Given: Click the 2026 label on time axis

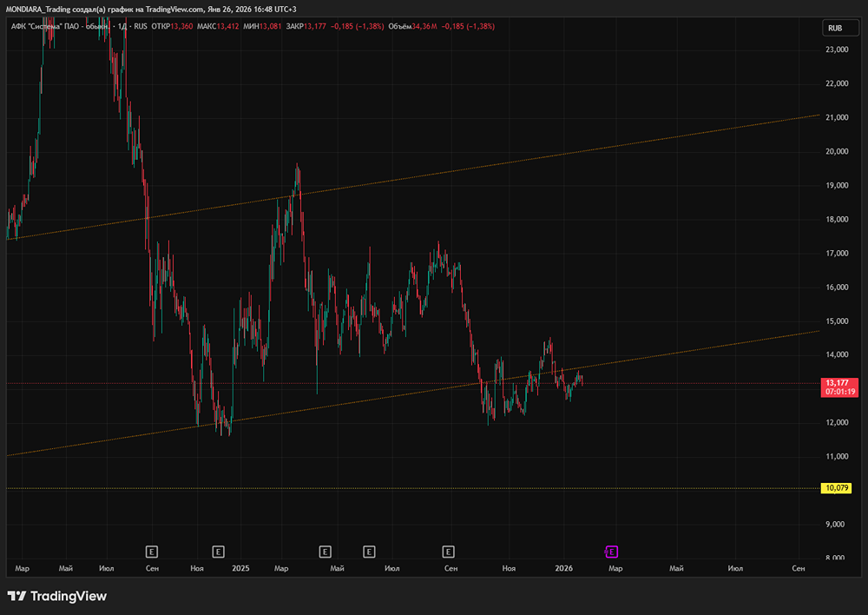Looking at the screenshot, I should (x=564, y=568).
